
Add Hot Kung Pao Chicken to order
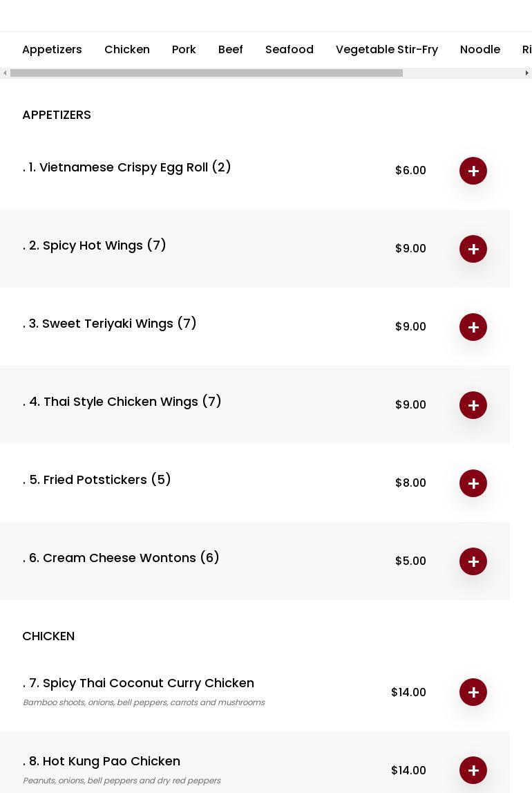point(473,770)
